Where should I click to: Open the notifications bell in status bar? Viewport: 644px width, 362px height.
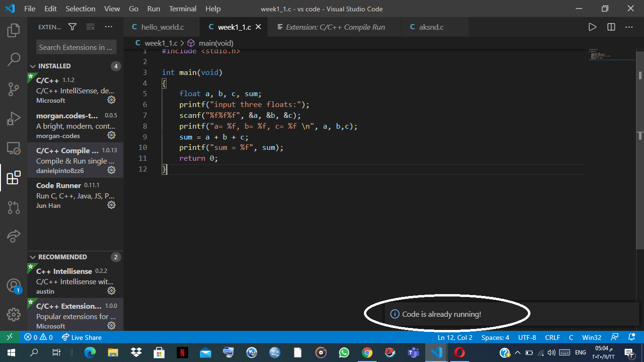[x=632, y=337]
